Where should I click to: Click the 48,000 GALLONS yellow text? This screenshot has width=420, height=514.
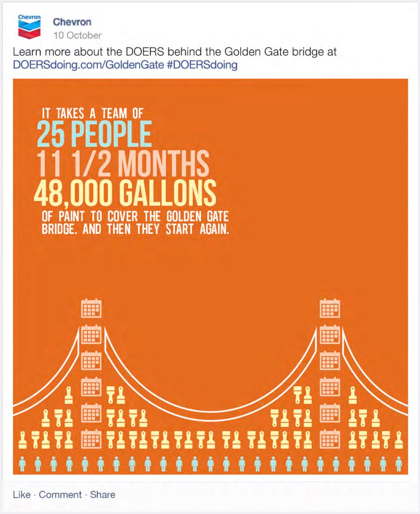[125, 193]
